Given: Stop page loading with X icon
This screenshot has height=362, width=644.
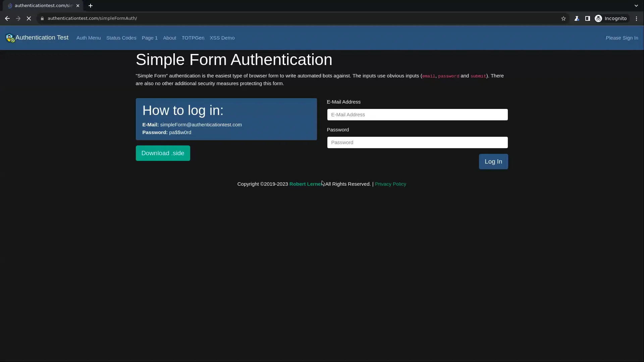Looking at the screenshot, I should (29, 18).
